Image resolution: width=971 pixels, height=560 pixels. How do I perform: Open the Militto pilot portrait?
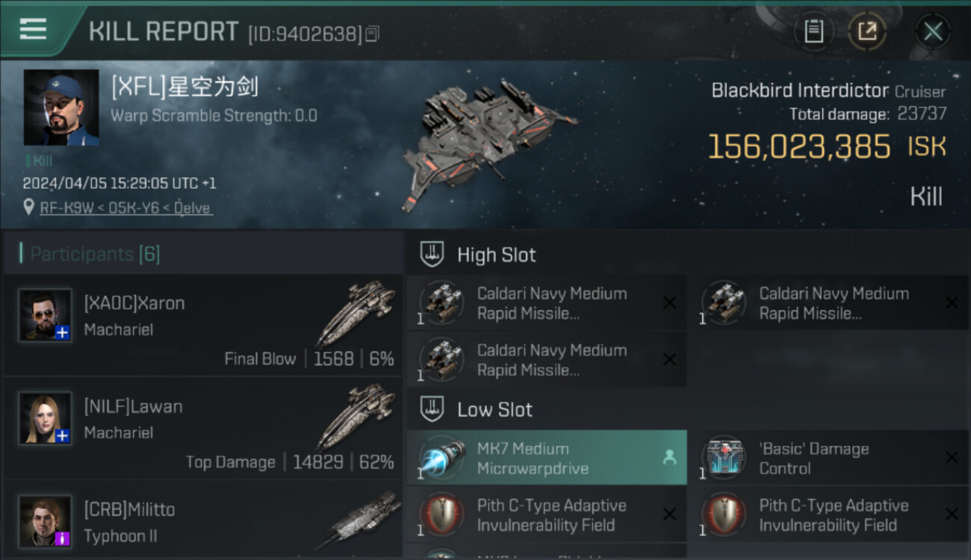(45, 521)
